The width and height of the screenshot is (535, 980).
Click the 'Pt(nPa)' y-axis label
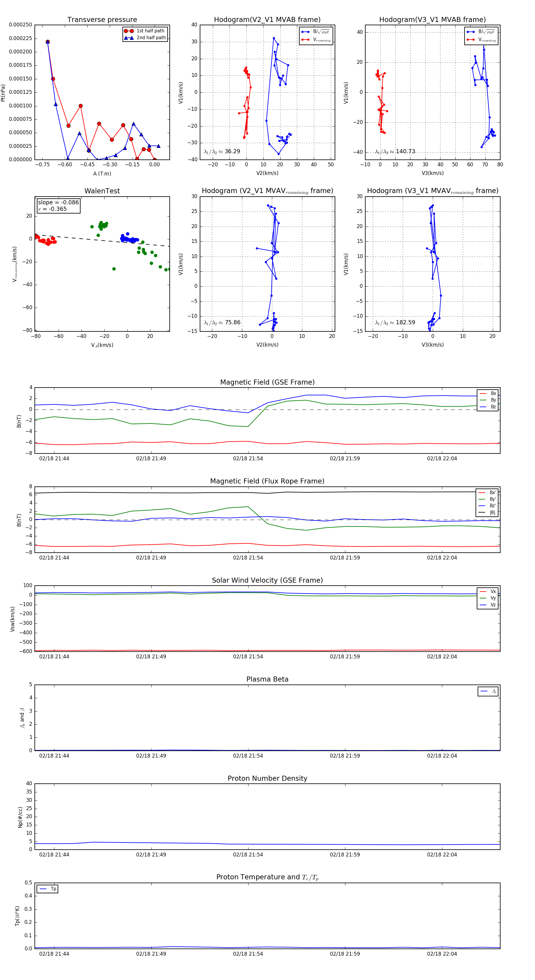pyautogui.click(x=4, y=93)
